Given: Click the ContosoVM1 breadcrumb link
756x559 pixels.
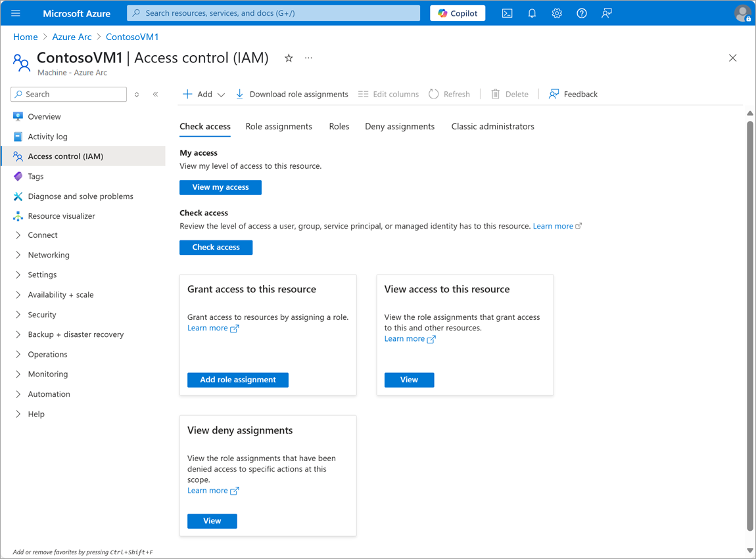Looking at the screenshot, I should pos(132,37).
